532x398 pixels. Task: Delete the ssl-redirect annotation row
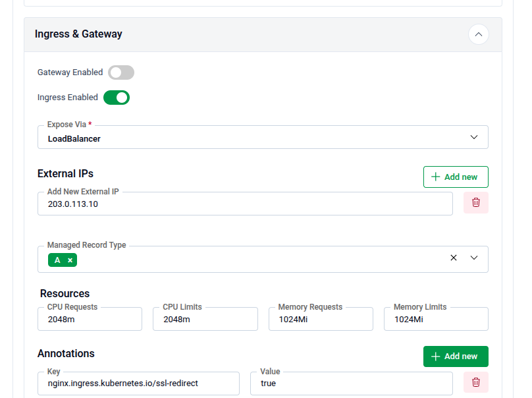[475, 382]
